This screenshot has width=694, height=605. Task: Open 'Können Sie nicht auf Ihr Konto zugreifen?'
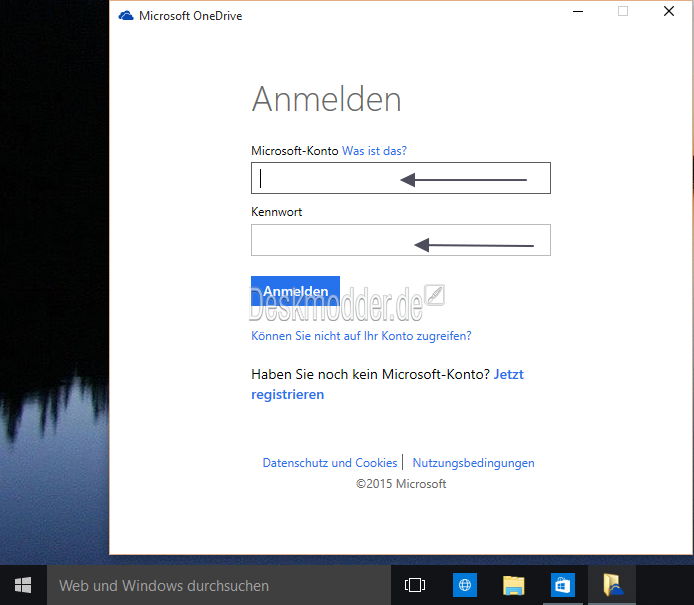coord(361,336)
